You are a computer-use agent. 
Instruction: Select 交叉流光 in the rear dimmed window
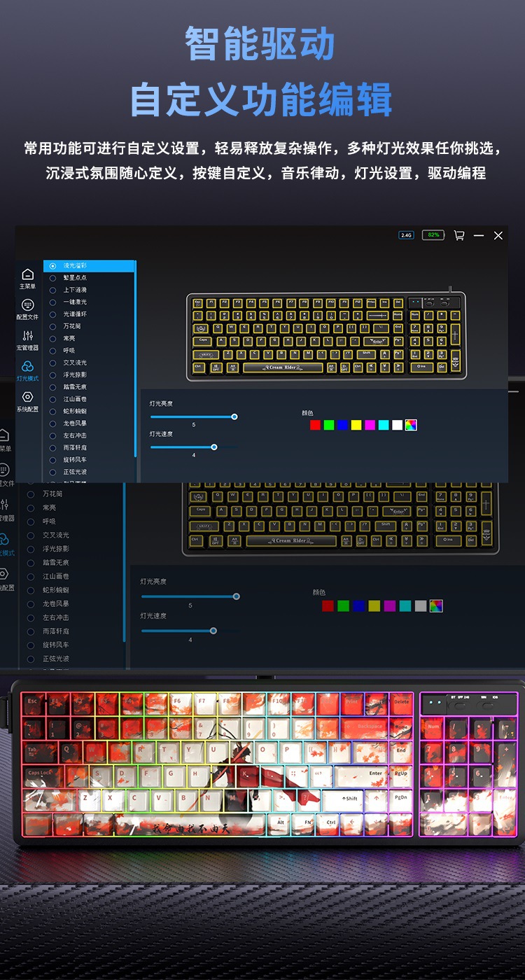pos(55,535)
